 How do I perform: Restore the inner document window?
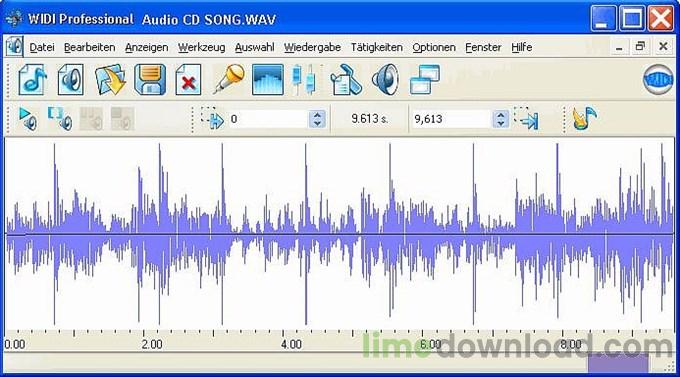point(640,46)
